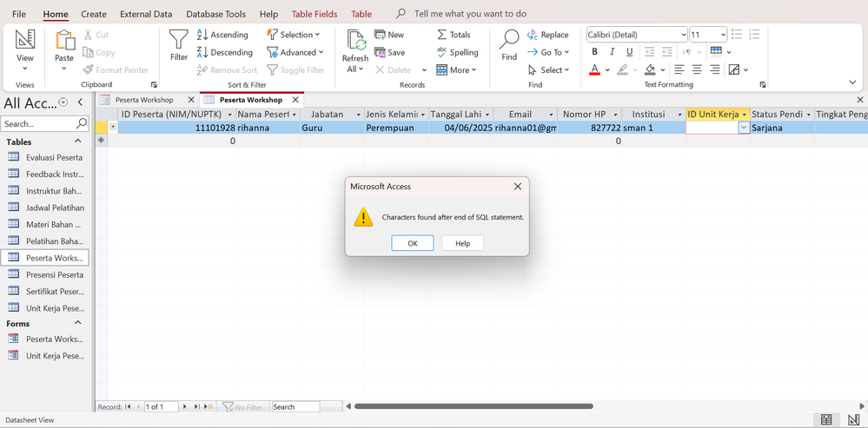Viewport: 868px width, 428px height.
Task: Apply Italic formatting
Action: 612,52
